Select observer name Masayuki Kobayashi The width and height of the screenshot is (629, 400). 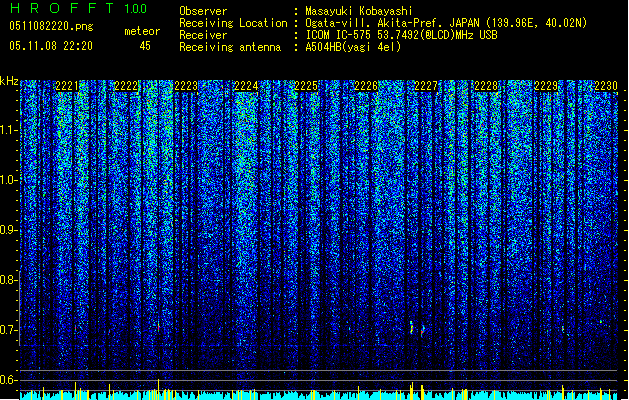(x=359, y=11)
